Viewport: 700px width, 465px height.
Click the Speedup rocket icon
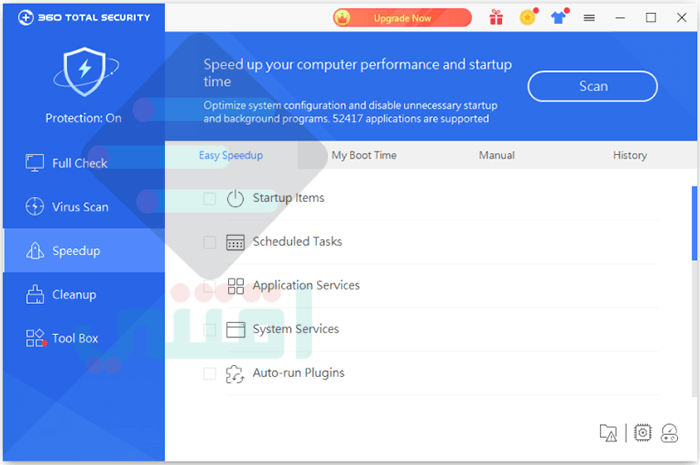pos(35,250)
